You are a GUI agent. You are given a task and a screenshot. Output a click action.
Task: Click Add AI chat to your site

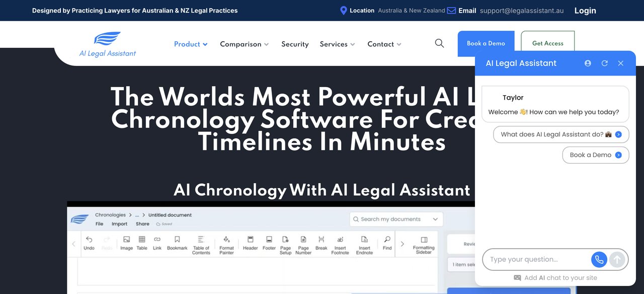[555, 278]
